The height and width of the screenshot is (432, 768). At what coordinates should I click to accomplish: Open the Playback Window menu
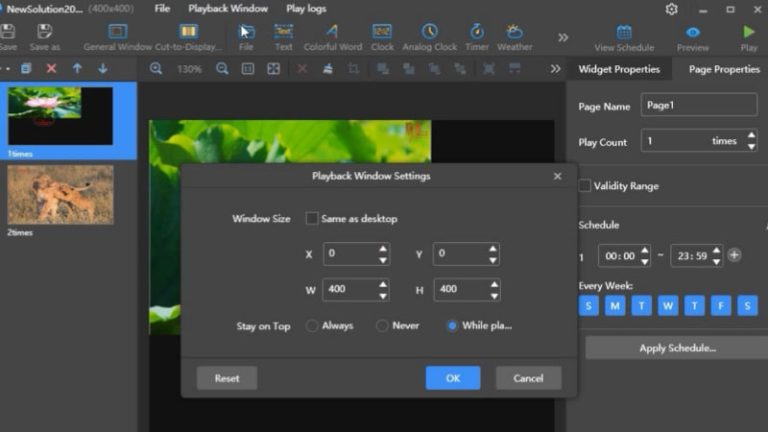[x=228, y=9]
